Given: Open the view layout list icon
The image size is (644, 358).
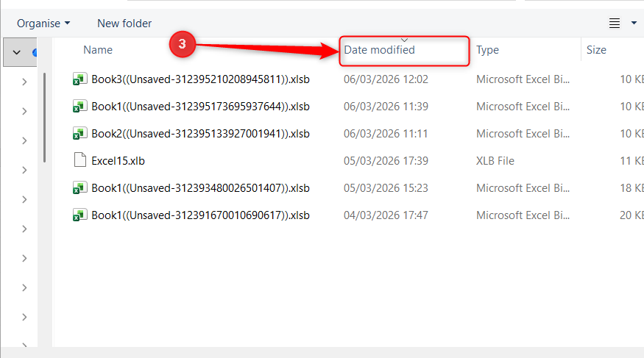Looking at the screenshot, I should click(615, 24).
